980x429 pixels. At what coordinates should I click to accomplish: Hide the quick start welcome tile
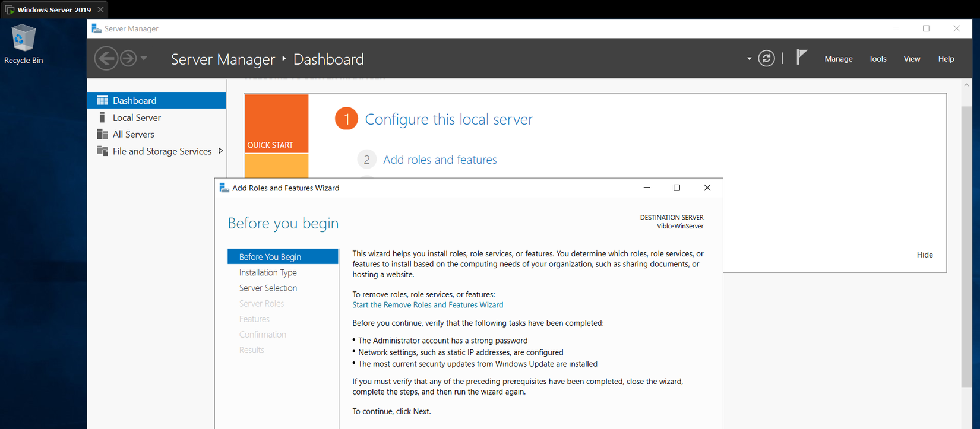[x=925, y=255]
